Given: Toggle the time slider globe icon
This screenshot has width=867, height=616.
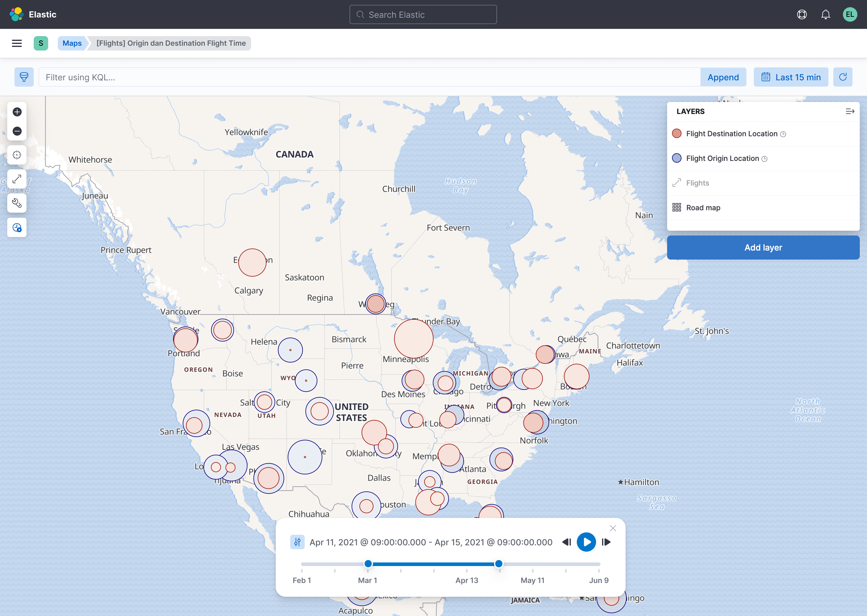Looking at the screenshot, I should (17, 228).
